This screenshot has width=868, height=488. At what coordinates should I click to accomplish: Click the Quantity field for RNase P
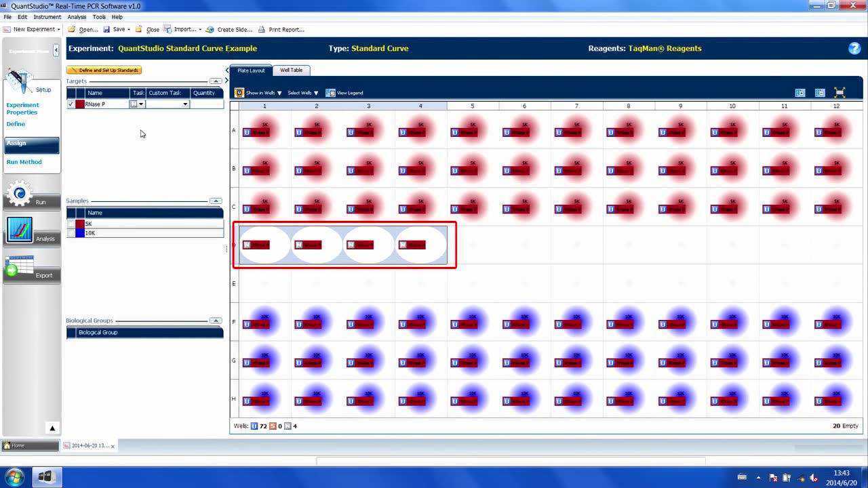point(206,104)
